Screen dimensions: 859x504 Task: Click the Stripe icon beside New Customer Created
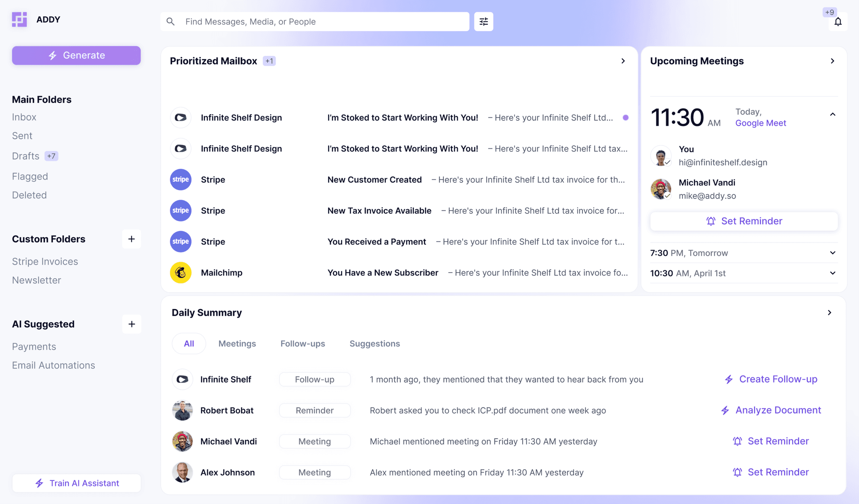[x=180, y=179]
